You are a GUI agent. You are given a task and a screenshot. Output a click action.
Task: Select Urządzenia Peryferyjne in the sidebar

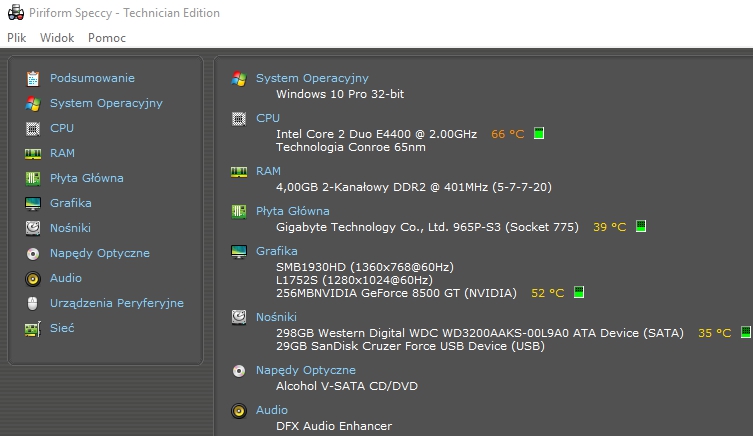coord(117,303)
